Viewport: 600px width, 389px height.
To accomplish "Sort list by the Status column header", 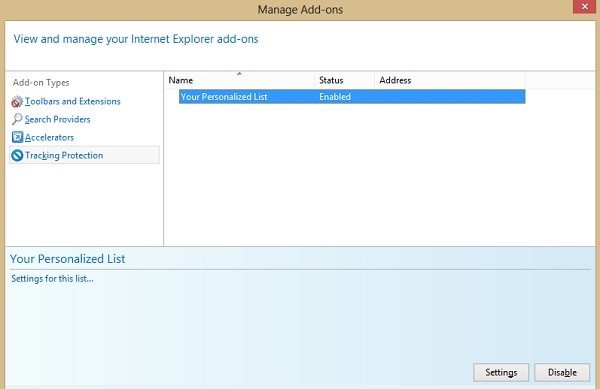I will coord(344,80).
